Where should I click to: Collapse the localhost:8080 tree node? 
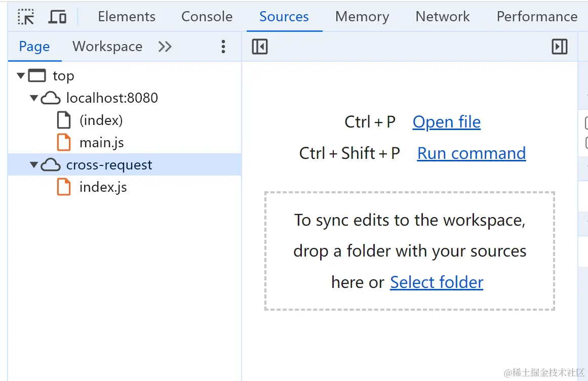34,98
